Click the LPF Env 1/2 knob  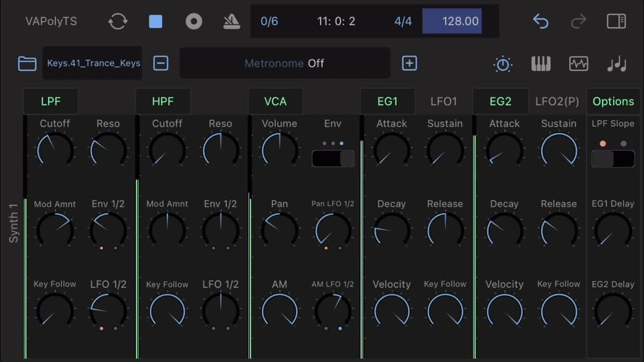pos(108,230)
